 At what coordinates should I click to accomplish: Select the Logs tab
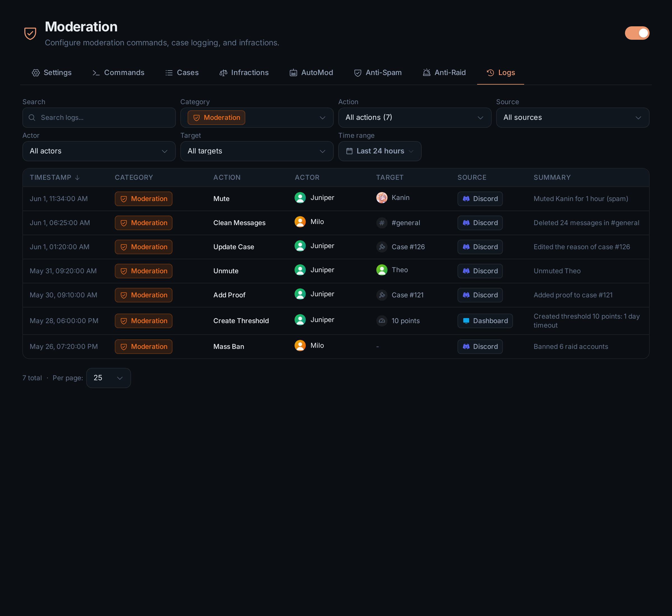coord(501,73)
